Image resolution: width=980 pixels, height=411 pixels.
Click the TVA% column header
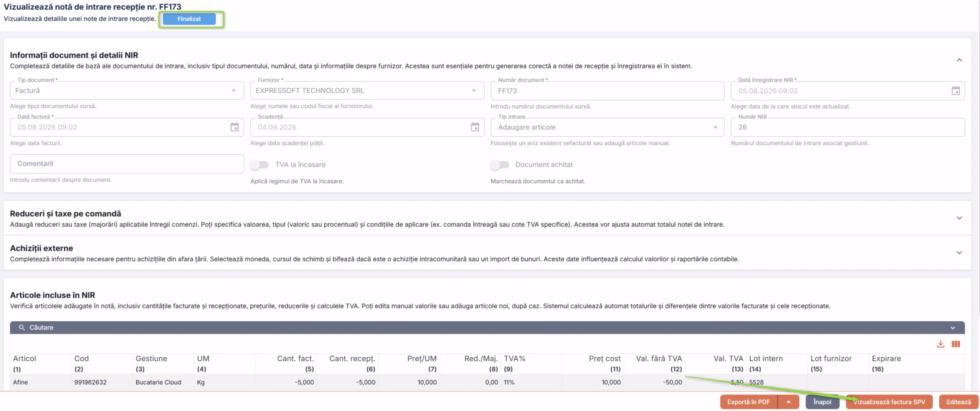[x=532, y=364]
